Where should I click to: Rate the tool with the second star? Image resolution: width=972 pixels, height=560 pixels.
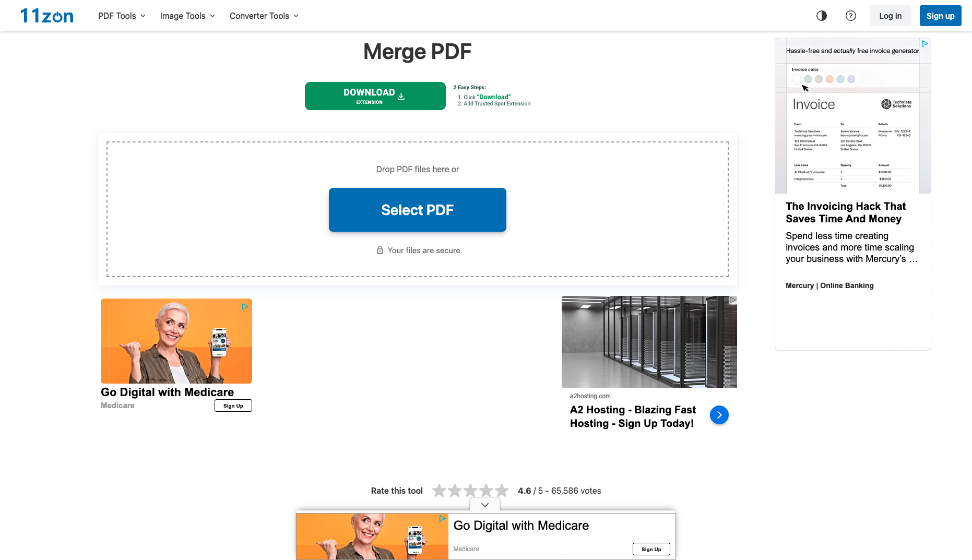[455, 491]
